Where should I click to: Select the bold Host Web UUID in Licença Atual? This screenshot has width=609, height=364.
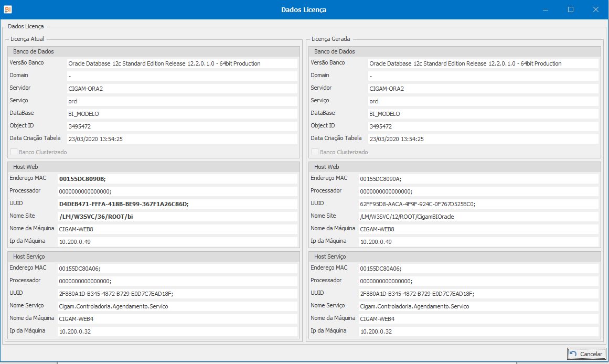point(177,204)
